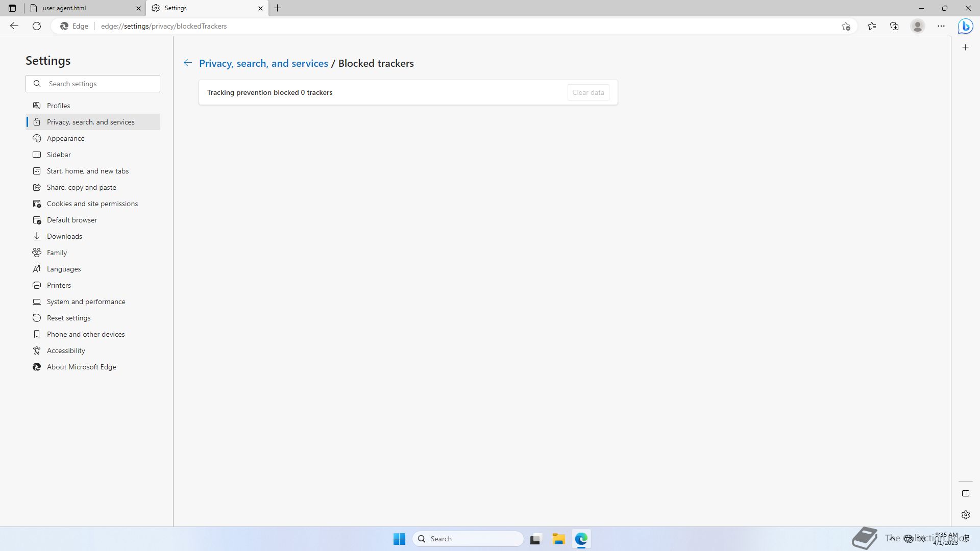
Task: Follow Privacy, search, and services breadcrumb link
Action: click(263, 63)
